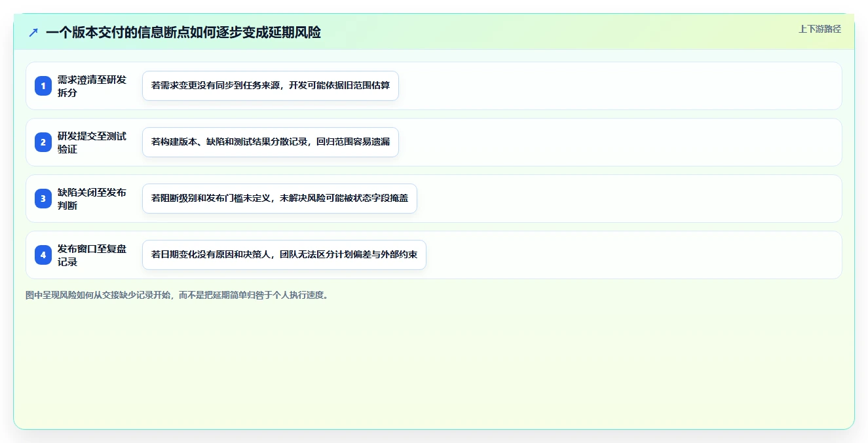868x443 pixels.
Task: Click the note starting 若需求变更没有同步到任务来源
Action: click(271, 86)
